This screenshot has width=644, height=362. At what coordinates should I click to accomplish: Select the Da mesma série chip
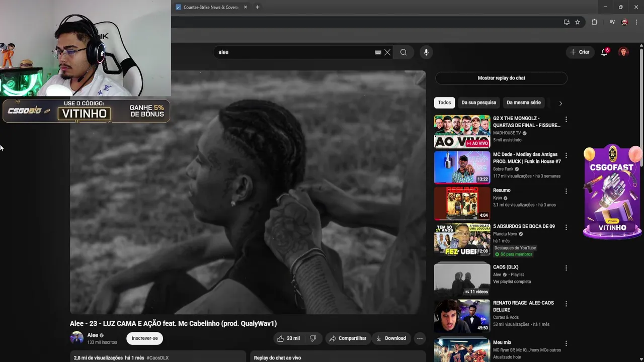point(524,103)
